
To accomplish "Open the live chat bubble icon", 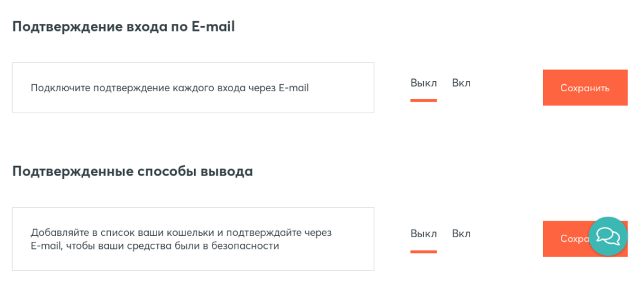I will point(608,236).
